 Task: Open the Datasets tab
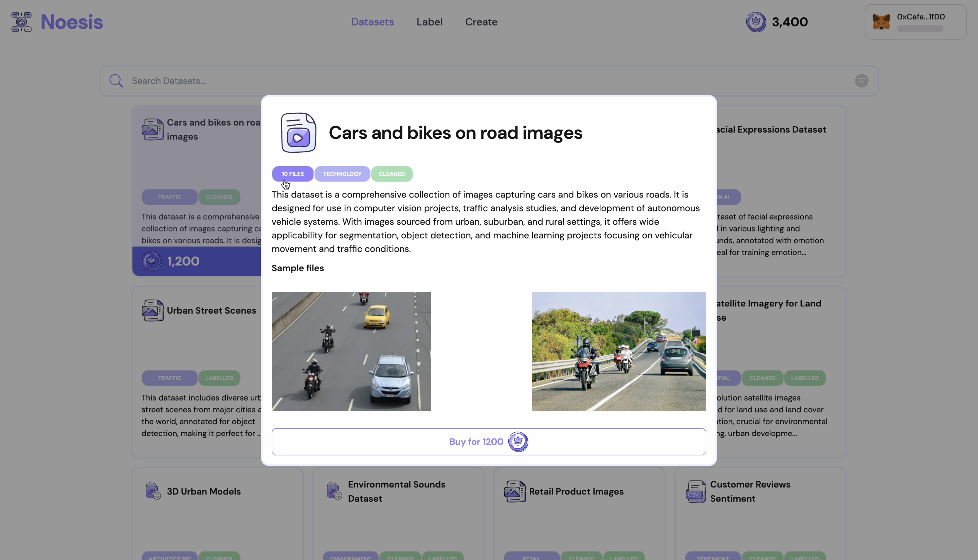[x=372, y=22]
